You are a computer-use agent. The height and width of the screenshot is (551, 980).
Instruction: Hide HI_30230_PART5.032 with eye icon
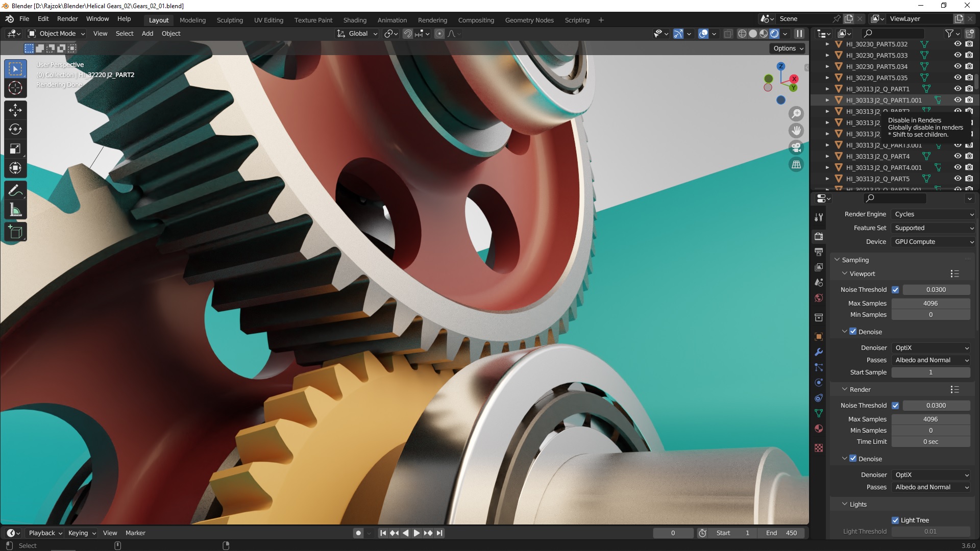tap(958, 44)
